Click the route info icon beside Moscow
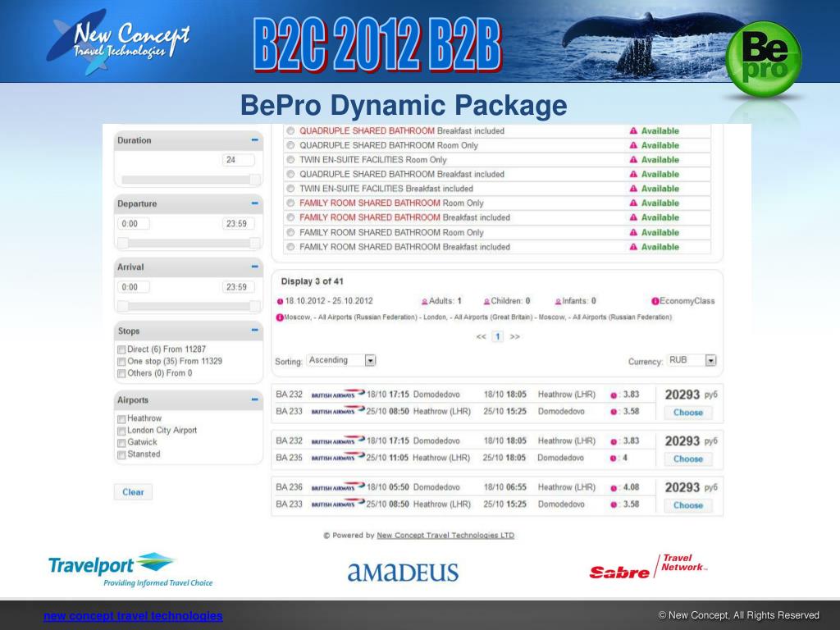The width and height of the screenshot is (840, 630). coord(279,317)
